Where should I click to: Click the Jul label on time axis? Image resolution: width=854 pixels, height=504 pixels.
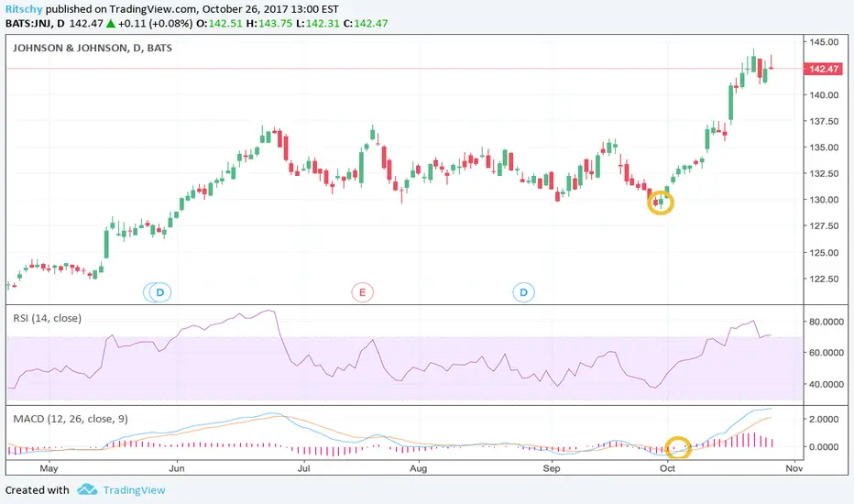[x=303, y=468]
